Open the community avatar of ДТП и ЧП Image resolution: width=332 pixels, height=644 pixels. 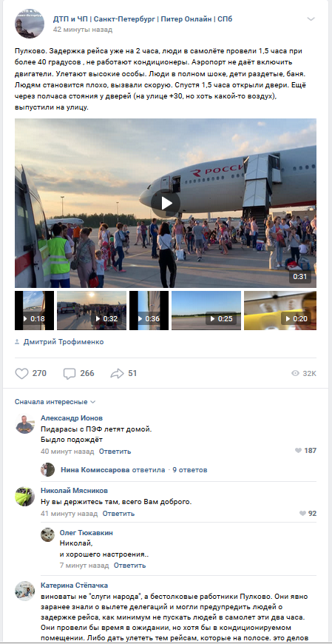[30, 24]
